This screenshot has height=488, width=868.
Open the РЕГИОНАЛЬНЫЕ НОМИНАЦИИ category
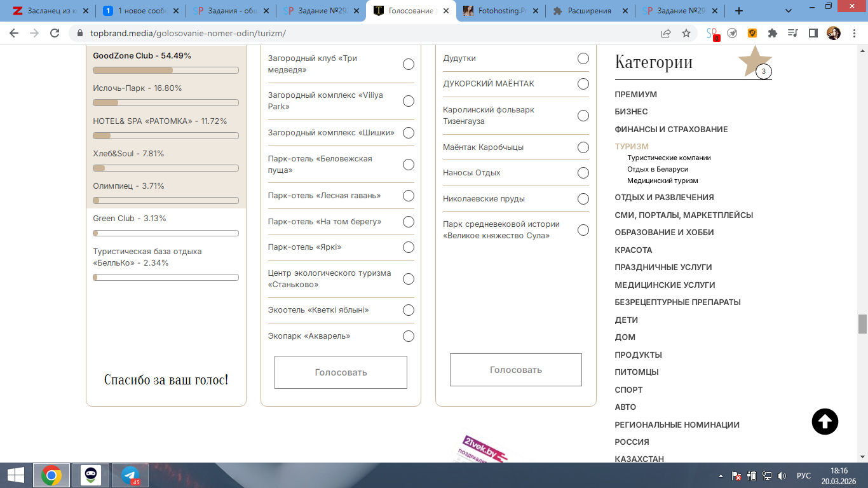(x=677, y=425)
